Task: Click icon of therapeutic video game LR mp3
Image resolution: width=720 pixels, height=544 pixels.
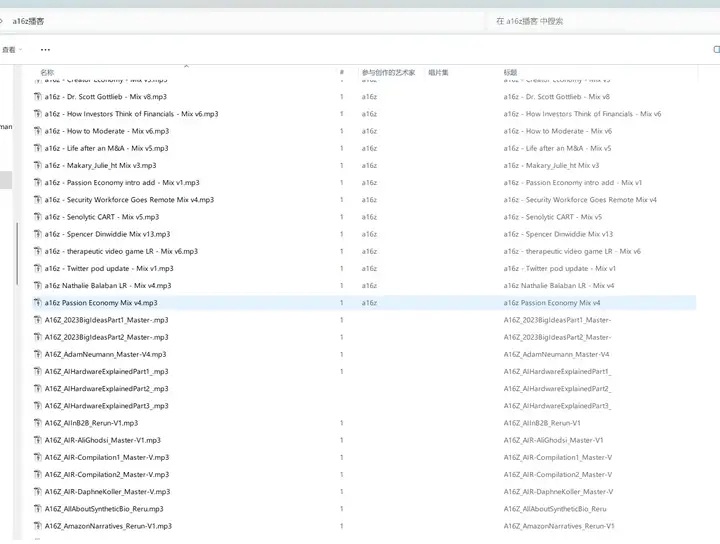Action: [x=38, y=251]
